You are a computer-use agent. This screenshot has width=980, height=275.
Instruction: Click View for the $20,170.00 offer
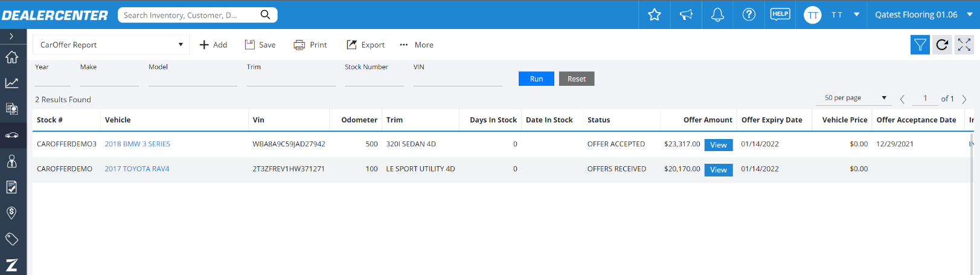[x=719, y=170]
